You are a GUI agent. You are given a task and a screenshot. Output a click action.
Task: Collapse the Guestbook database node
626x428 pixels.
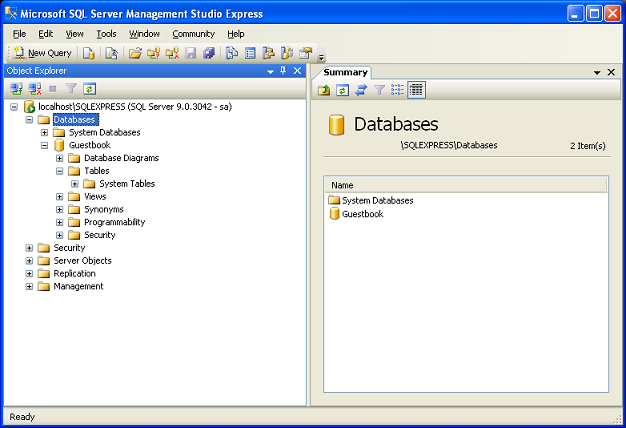pyautogui.click(x=44, y=145)
